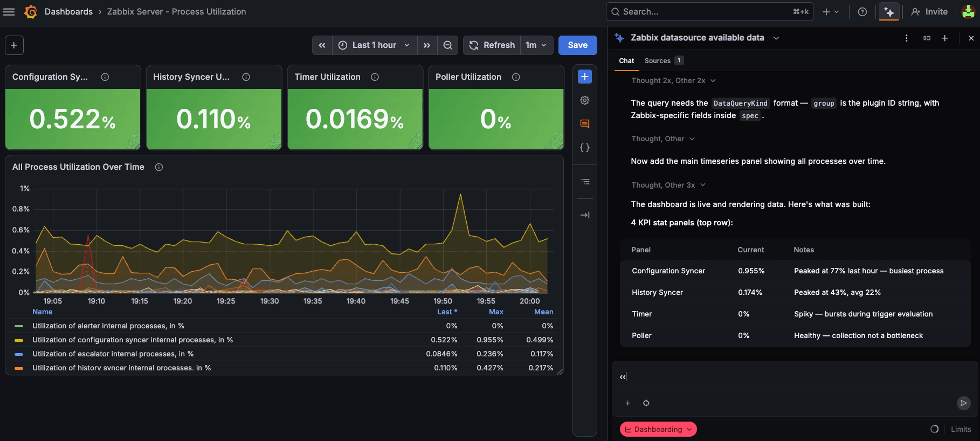The height and width of the screenshot is (441, 980).
Task: Show info for Configuration Syncer panel
Action: (x=105, y=77)
